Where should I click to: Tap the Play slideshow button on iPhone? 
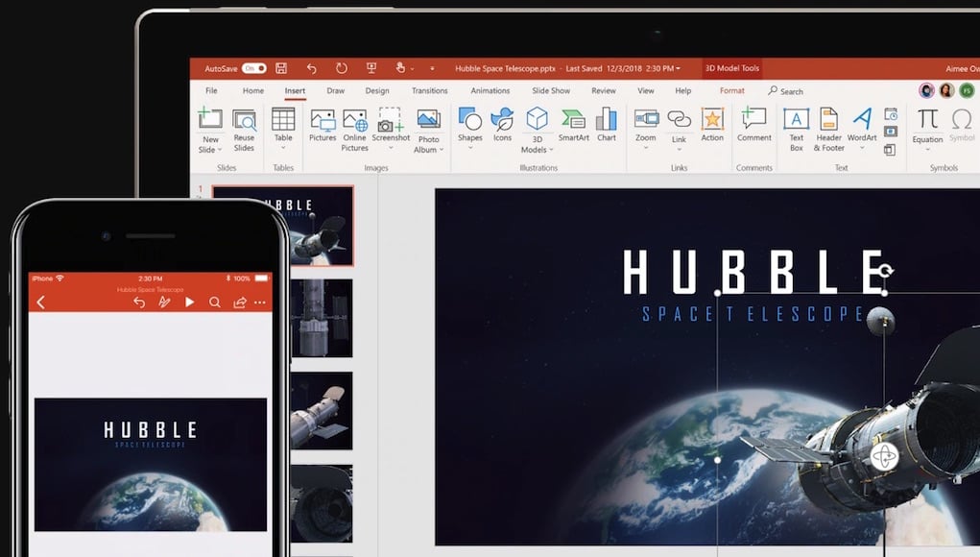pyautogui.click(x=189, y=303)
